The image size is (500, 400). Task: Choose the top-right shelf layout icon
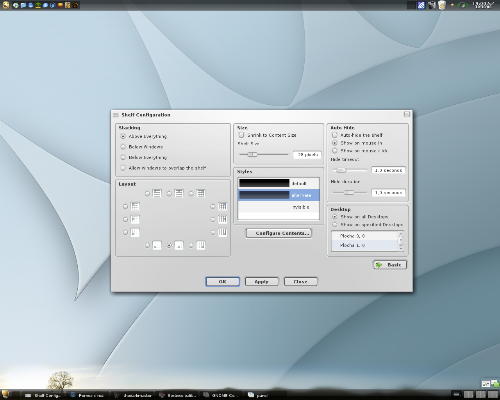[x=201, y=193]
